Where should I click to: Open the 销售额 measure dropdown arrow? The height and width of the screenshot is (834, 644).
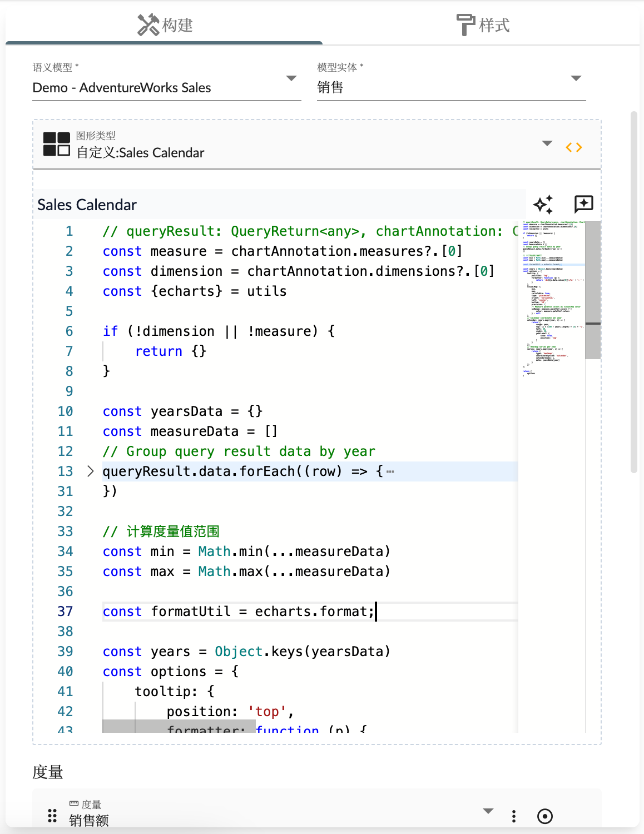[x=488, y=811]
